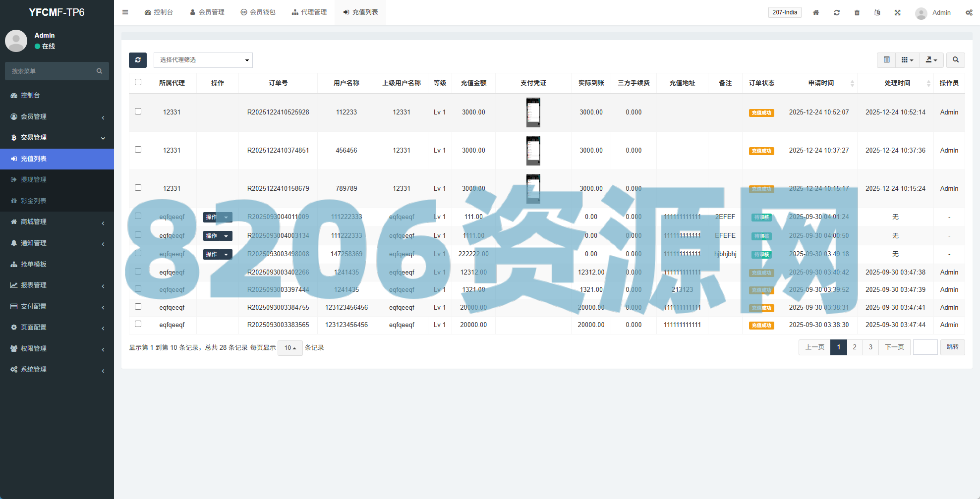Toggle sidebar with hamburger menu icon
980x499 pixels.
125,12
